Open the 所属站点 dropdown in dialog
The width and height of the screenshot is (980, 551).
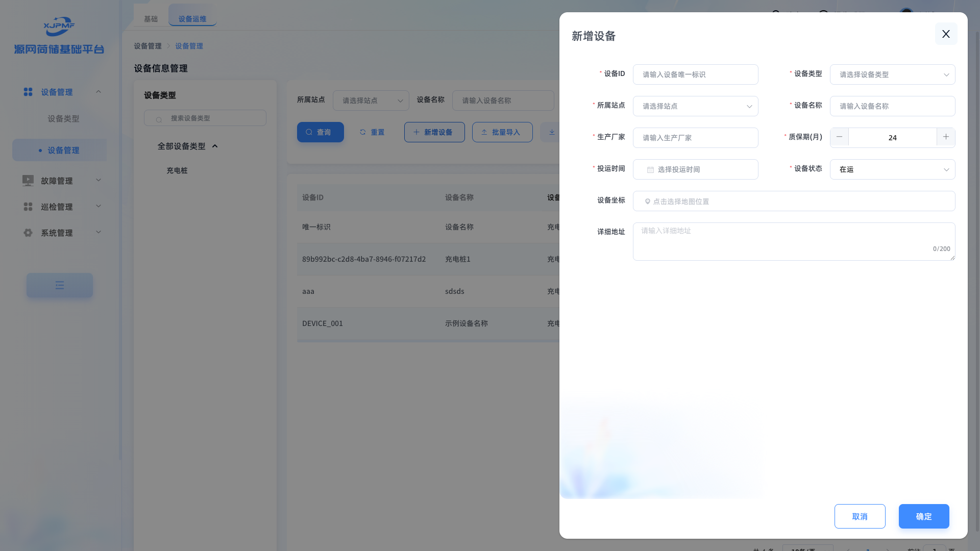pos(695,106)
